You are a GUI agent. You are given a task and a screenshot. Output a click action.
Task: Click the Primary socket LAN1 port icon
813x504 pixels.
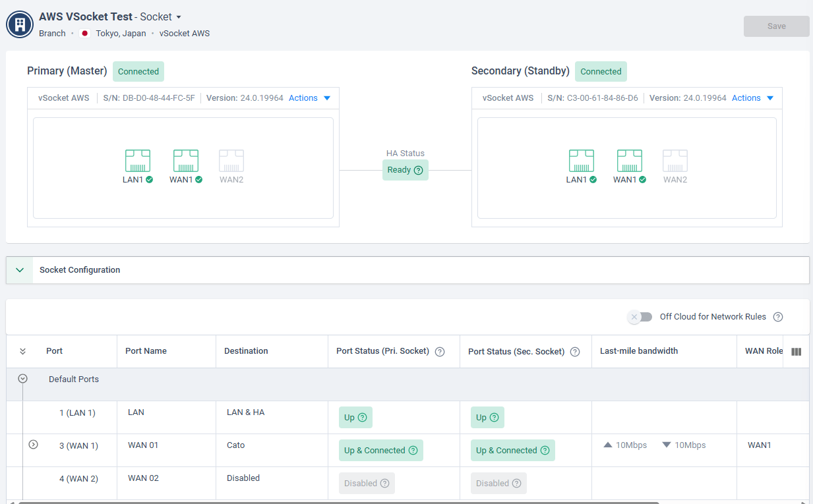(138, 161)
